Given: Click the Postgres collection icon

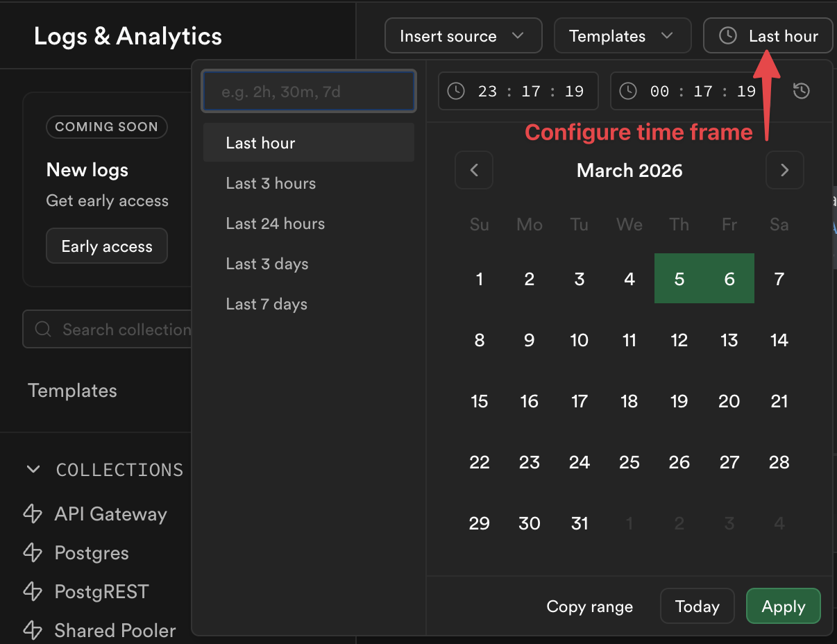Looking at the screenshot, I should point(33,553).
